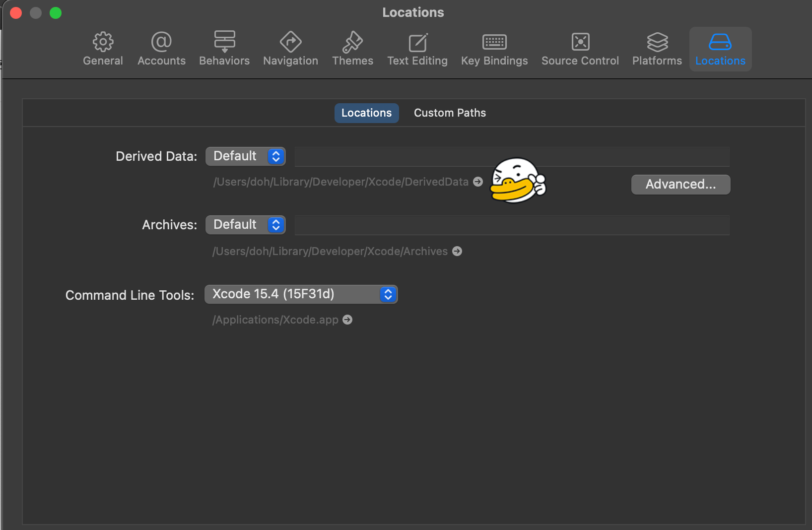This screenshot has width=812, height=530.
Task: Open the Archives location dropdown
Action: click(246, 225)
